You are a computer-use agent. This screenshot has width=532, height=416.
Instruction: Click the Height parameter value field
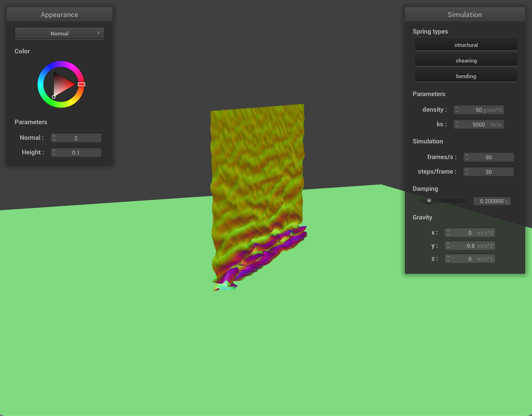point(76,152)
